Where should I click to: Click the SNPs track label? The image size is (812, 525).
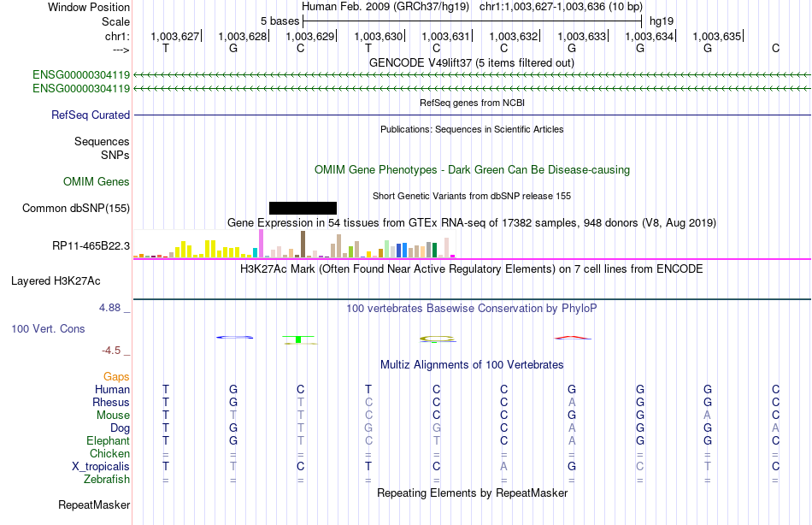click(115, 155)
